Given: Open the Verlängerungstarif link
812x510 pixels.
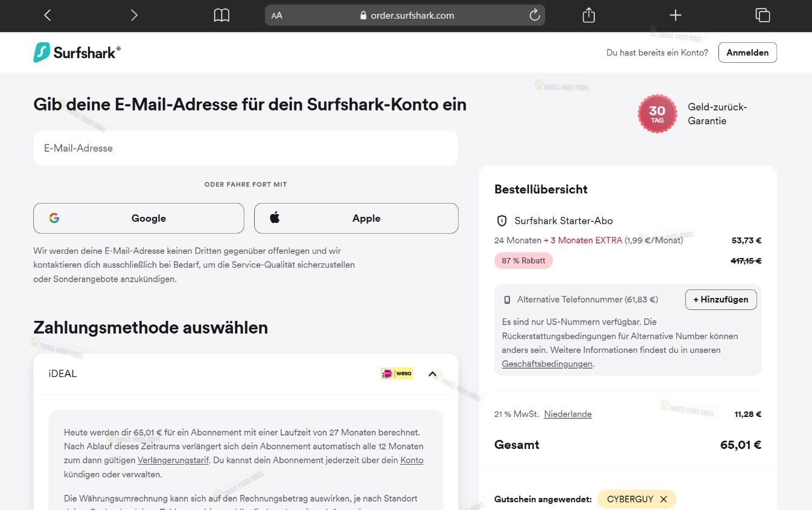Looking at the screenshot, I should click(173, 460).
